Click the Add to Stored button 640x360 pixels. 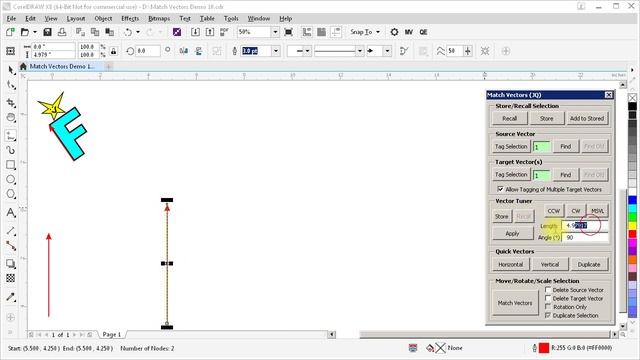tap(587, 118)
